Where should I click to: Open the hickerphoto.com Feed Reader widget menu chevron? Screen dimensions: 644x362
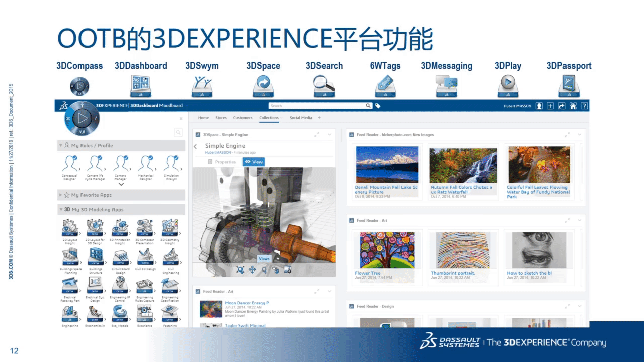click(579, 135)
